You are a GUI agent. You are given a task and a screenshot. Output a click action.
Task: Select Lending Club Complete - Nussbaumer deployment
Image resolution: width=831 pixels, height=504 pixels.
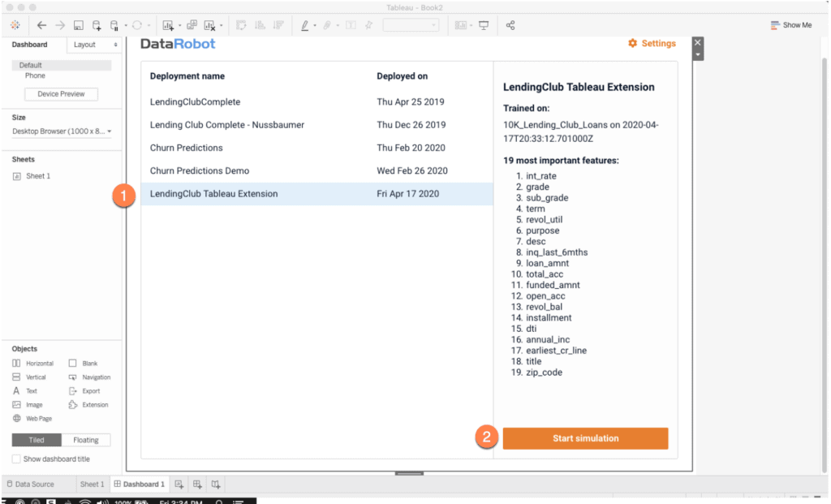pyautogui.click(x=317, y=124)
